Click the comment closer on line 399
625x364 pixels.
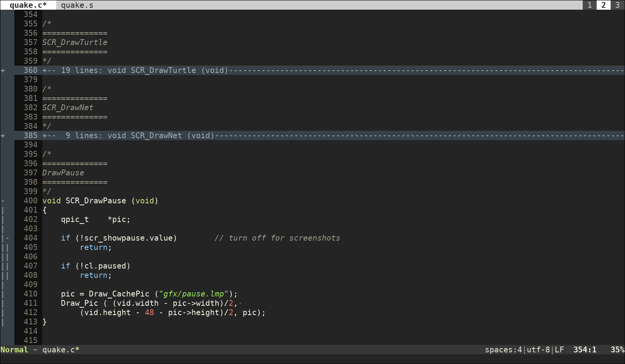(x=47, y=191)
